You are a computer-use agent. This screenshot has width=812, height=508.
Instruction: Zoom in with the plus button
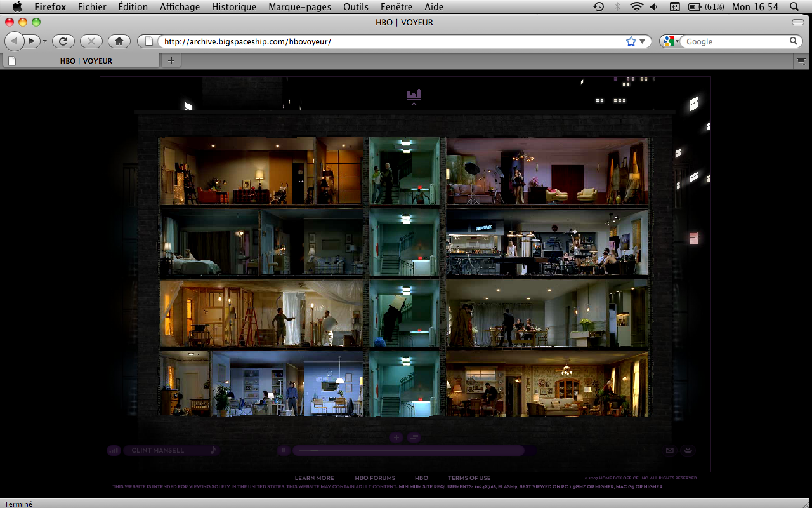(x=396, y=438)
